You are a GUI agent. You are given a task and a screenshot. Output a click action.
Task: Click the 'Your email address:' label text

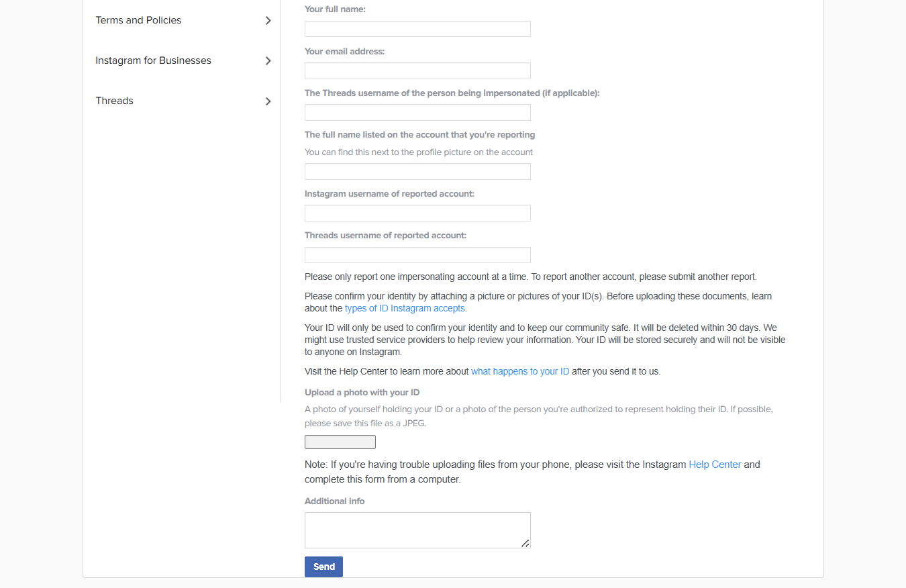344,51
